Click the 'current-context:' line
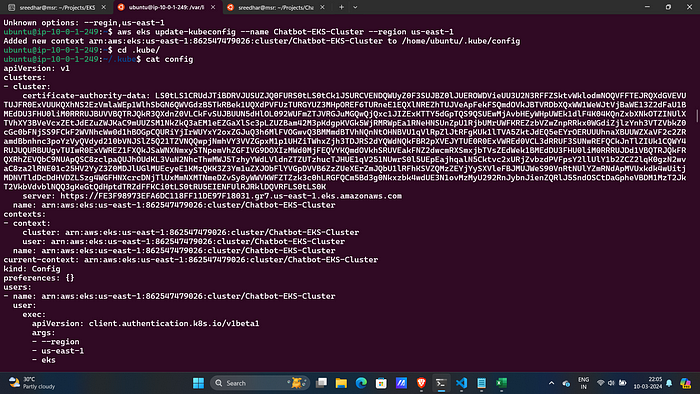The width and height of the screenshot is (700, 394). tap(191, 260)
